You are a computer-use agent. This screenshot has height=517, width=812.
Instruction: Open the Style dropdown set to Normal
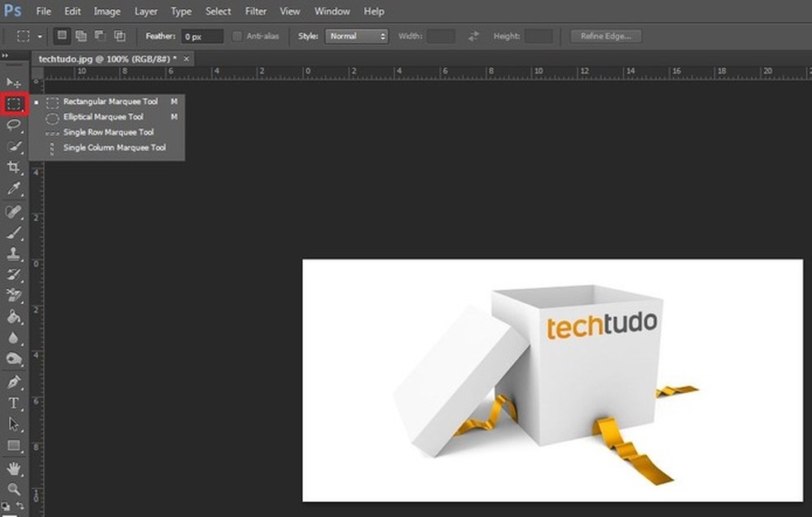click(356, 36)
